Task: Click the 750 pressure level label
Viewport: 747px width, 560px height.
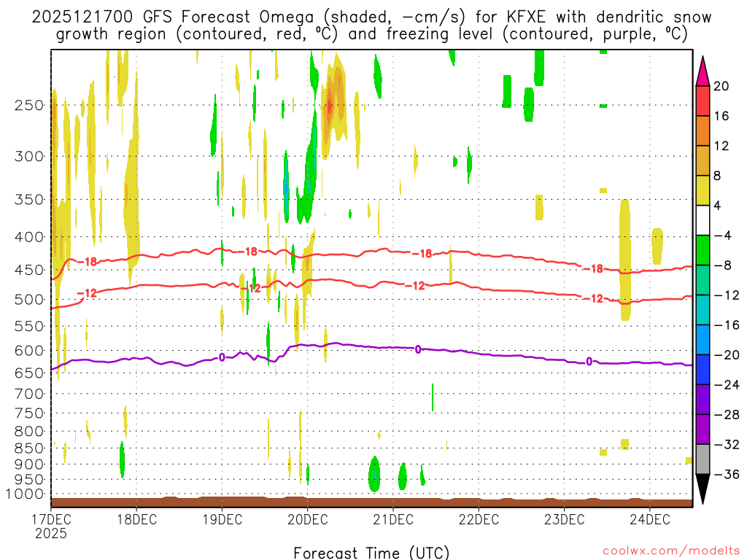Action: tap(29, 413)
